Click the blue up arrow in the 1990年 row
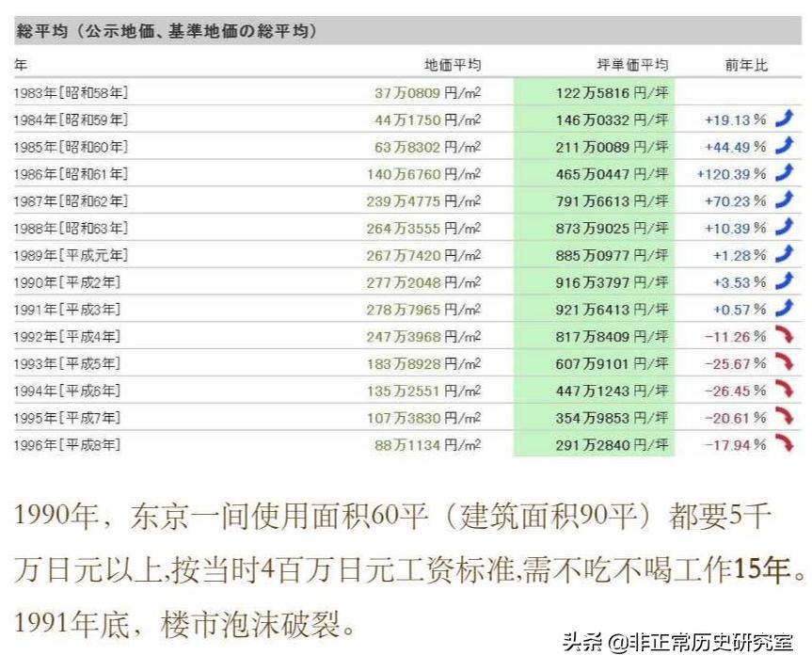812x671 pixels. point(785,280)
